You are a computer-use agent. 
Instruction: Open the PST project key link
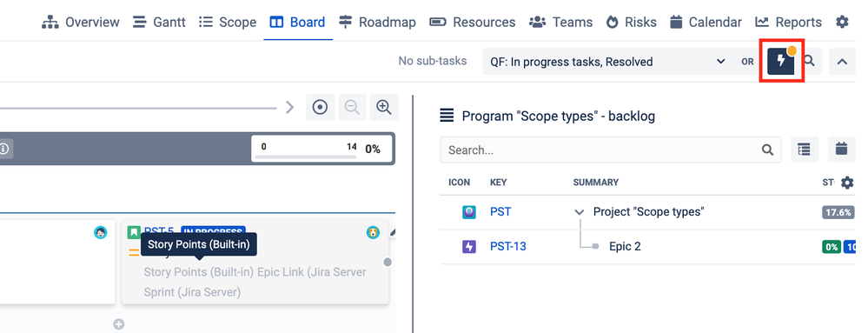point(500,211)
